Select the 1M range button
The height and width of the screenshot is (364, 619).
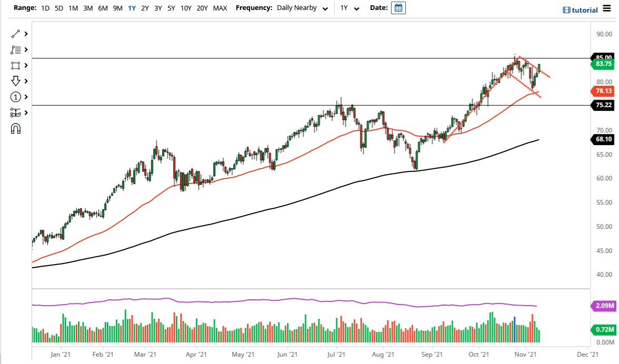pyautogui.click(x=73, y=8)
